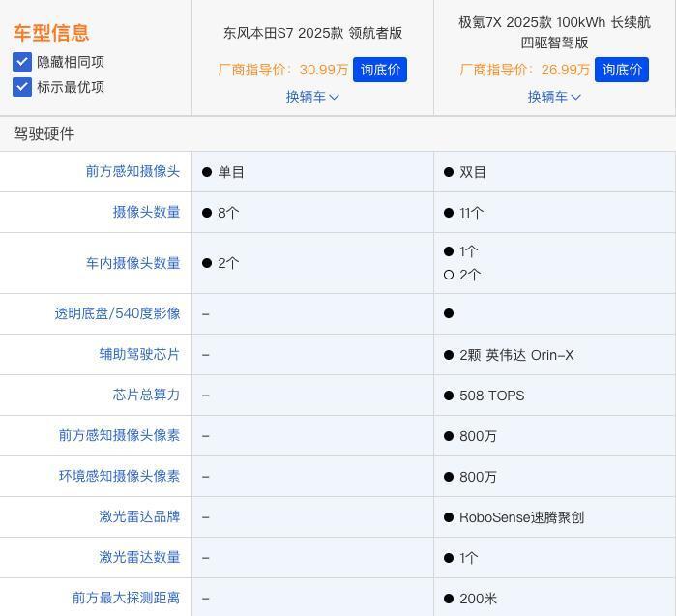Image resolution: width=676 pixels, height=616 pixels.
Task: Open 换辆车 dropdown under 极氪7X
Action: point(554,97)
